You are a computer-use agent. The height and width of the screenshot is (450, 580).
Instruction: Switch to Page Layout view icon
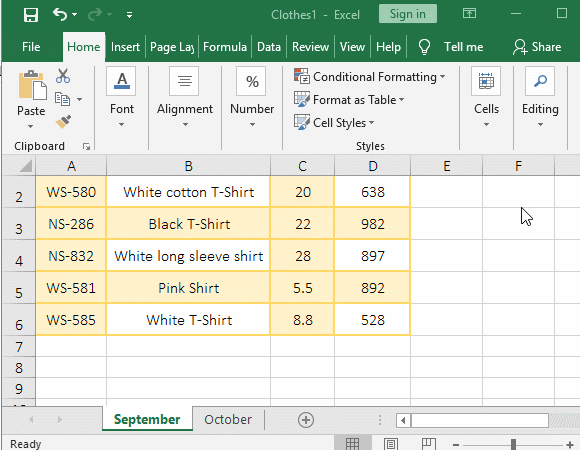click(x=391, y=443)
